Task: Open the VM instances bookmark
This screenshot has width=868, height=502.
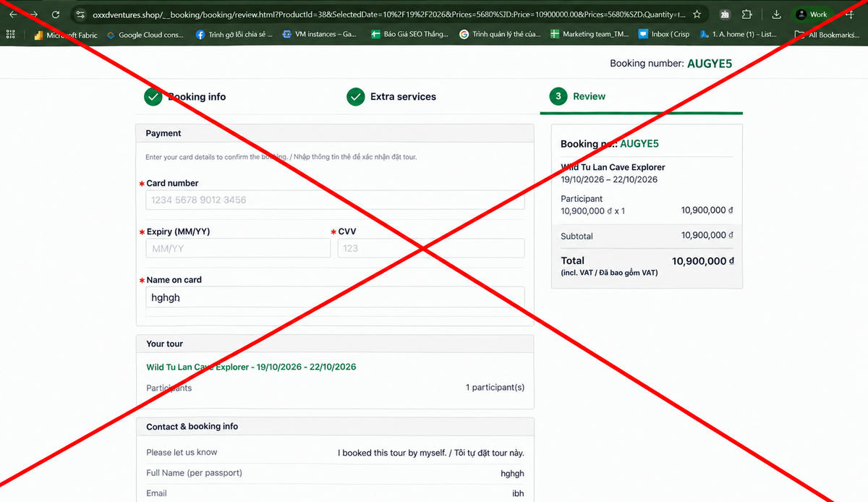Action: point(320,34)
